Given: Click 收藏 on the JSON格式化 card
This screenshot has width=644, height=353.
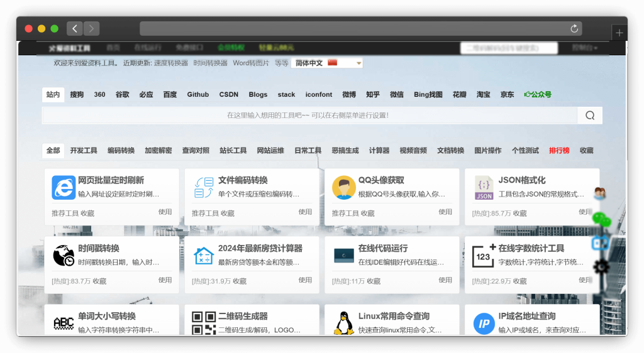Looking at the screenshot, I should point(519,213).
